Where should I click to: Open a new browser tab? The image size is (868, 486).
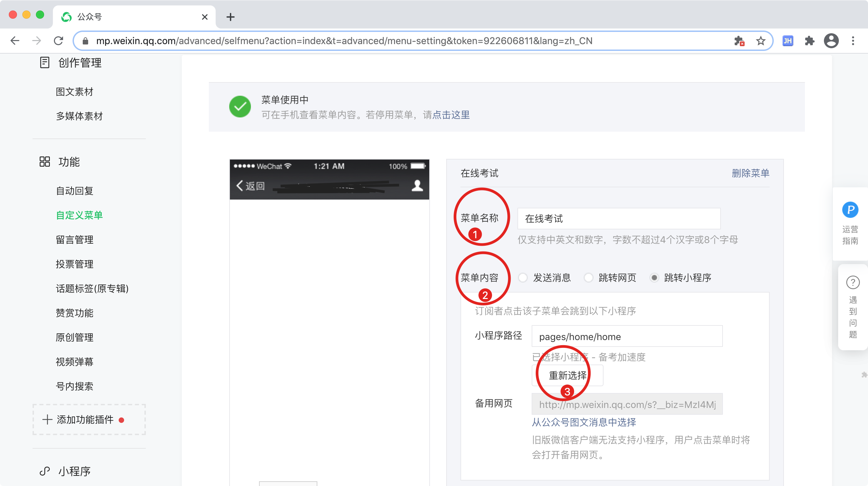(231, 17)
